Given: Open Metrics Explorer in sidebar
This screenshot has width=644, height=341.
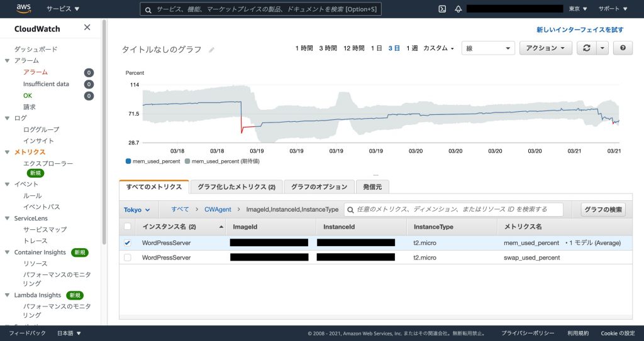Looking at the screenshot, I should coord(48,163).
